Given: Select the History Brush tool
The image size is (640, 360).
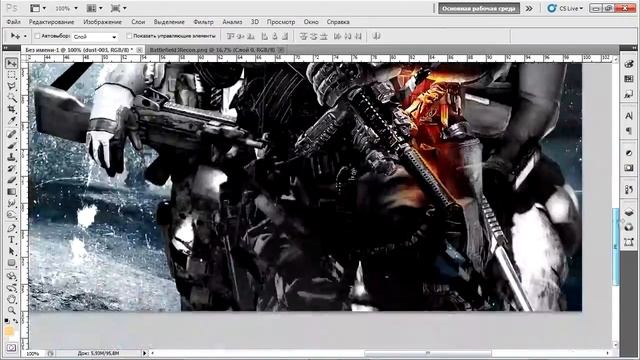Looking at the screenshot, I should click(11, 168).
